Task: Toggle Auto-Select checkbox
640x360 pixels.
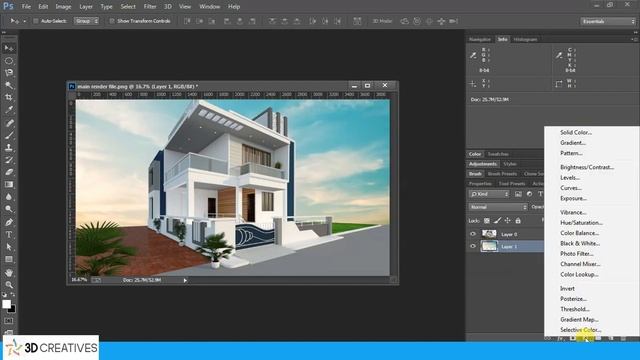Action: click(x=36, y=21)
